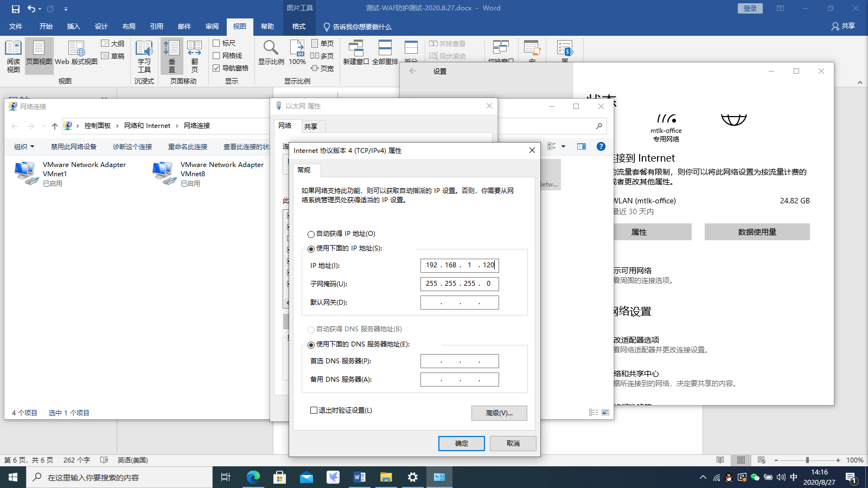Open Quick Access Toolbar customize dropdown
The width and height of the screenshot is (868, 488).
pyautogui.click(x=66, y=9)
